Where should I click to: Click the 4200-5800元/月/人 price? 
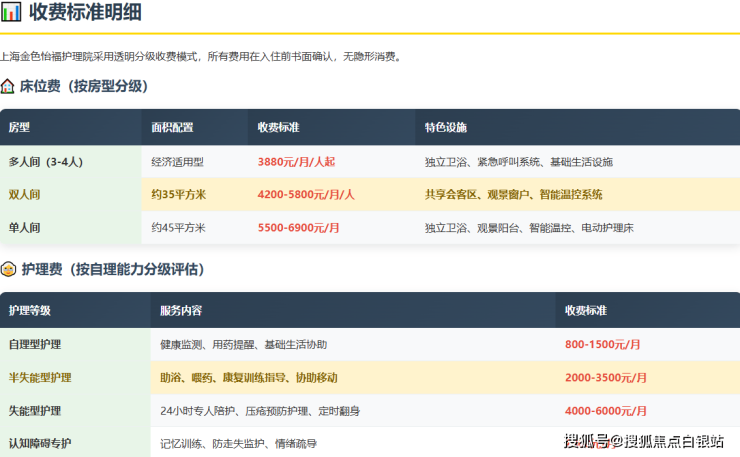click(x=306, y=194)
